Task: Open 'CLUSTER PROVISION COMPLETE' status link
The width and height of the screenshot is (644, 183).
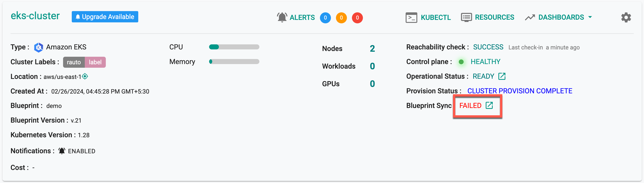Action: (520, 91)
